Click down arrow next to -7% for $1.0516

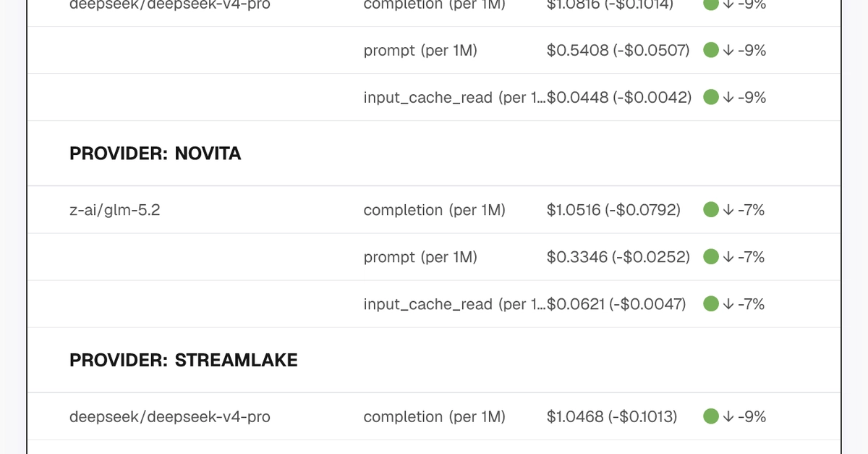(x=728, y=210)
